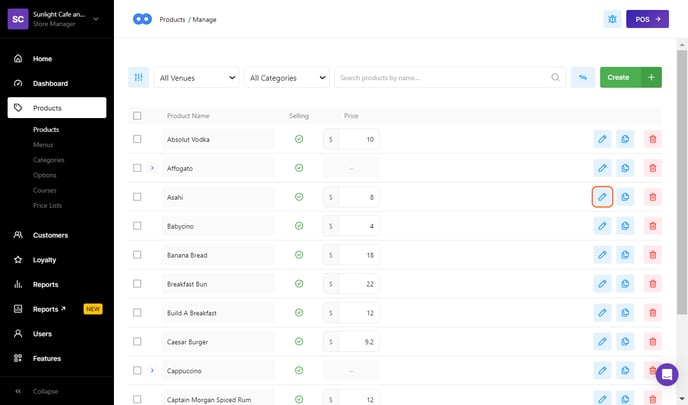The height and width of the screenshot is (405, 688).
Task: Toggle the select-all checkbox in table header
Action: pos(137,116)
